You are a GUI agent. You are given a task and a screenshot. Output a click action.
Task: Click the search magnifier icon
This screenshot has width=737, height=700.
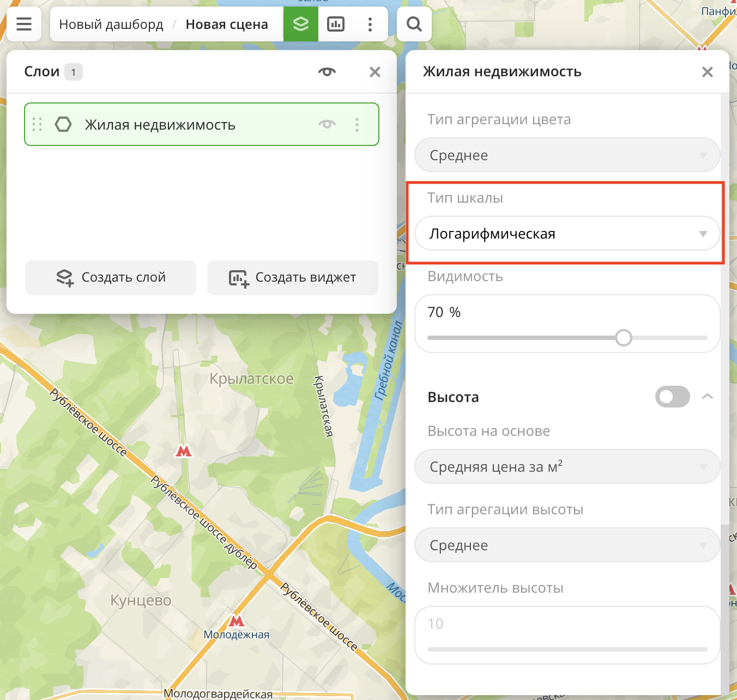point(414,24)
